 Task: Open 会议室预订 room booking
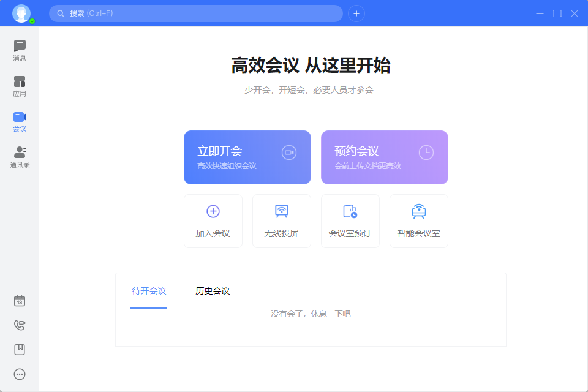coord(350,221)
